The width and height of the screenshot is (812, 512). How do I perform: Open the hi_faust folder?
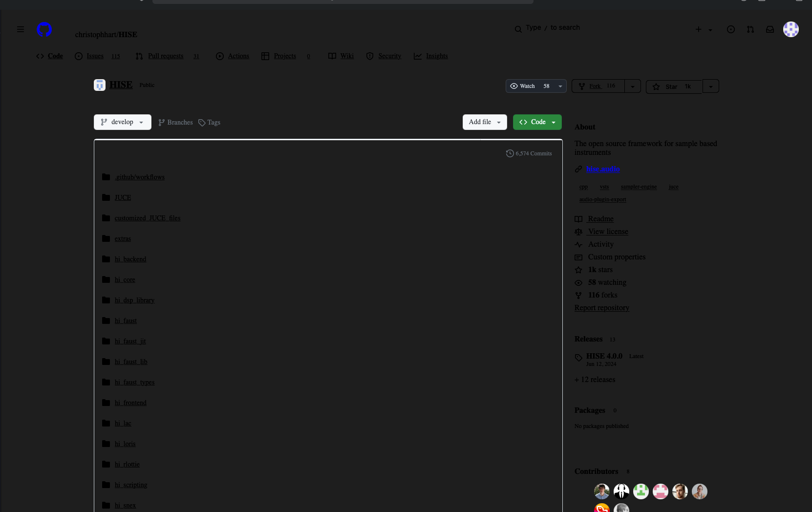pyautogui.click(x=126, y=320)
